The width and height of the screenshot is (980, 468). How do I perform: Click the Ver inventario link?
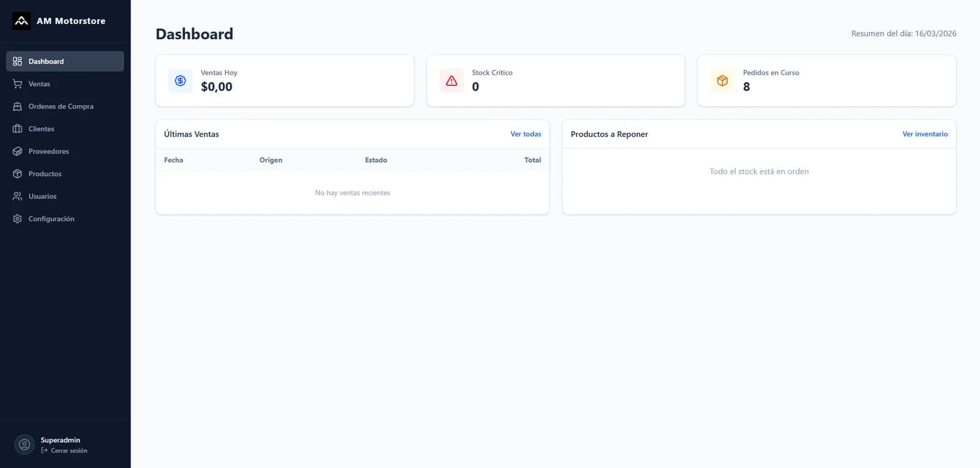point(925,134)
